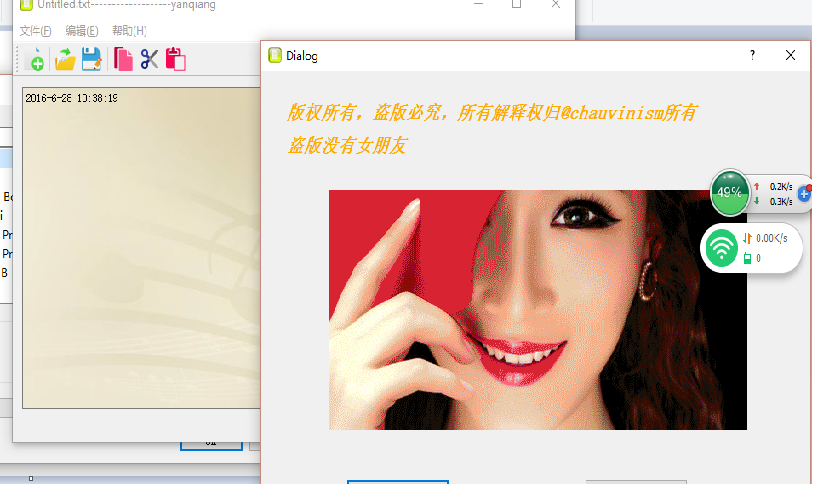Click the green Wi-Fi circle icon

(x=721, y=248)
